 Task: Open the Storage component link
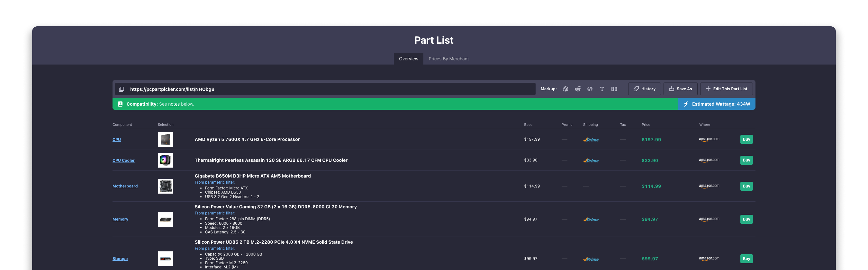[x=120, y=259]
